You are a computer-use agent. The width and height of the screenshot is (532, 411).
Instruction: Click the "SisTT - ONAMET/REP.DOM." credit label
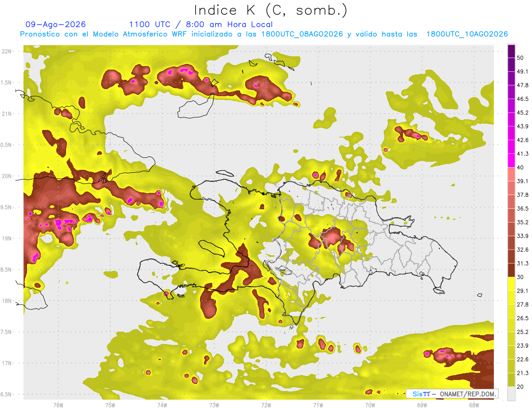pyautogui.click(x=452, y=394)
